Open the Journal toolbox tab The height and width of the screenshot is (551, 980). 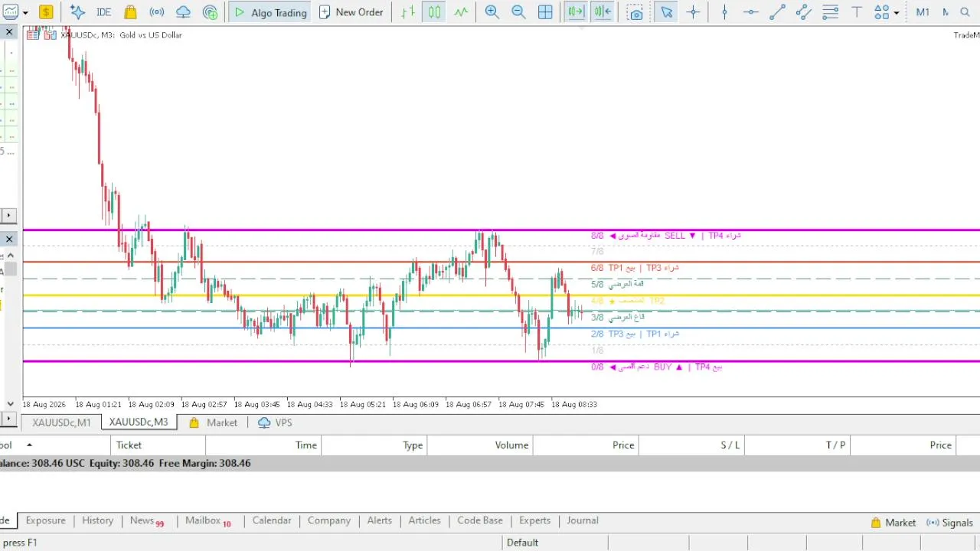(x=583, y=520)
